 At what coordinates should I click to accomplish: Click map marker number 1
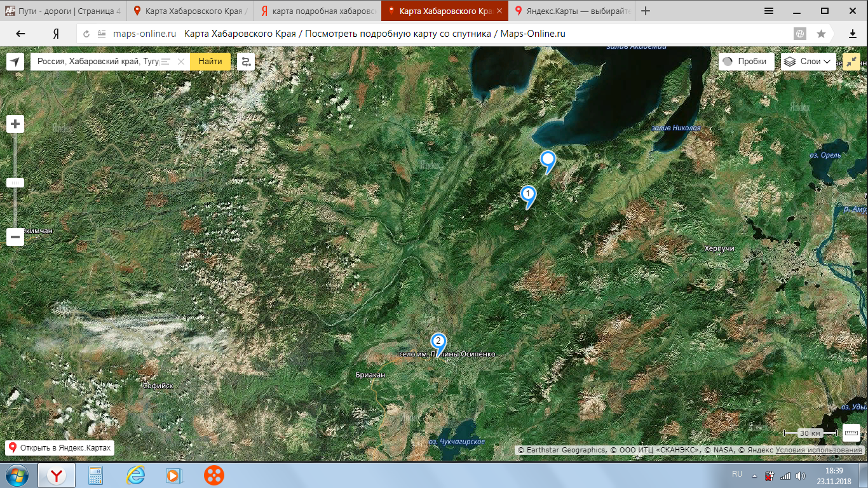[527, 196]
